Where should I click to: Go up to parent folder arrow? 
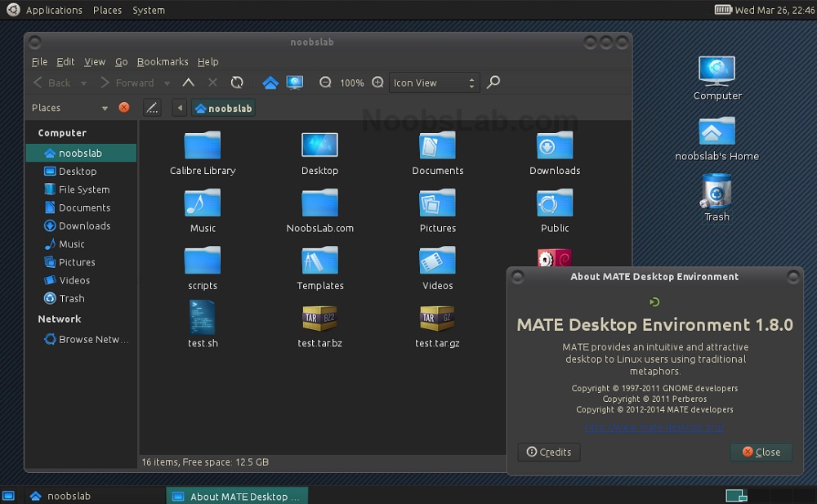click(188, 83)
